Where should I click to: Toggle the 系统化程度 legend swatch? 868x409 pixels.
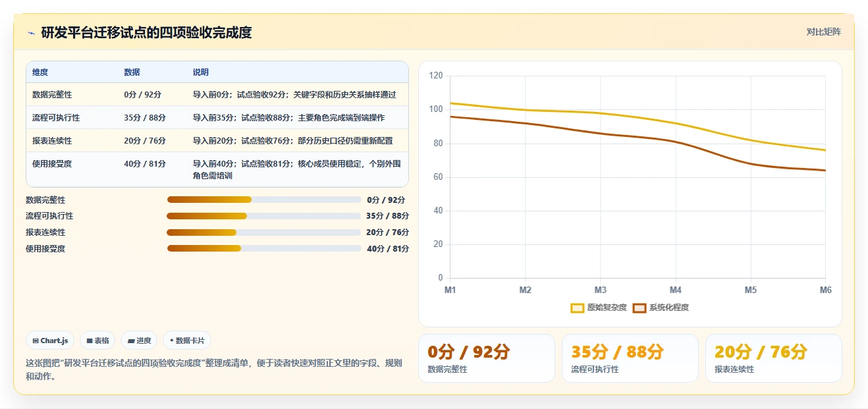pyautogui.click(x=639, y=308)
